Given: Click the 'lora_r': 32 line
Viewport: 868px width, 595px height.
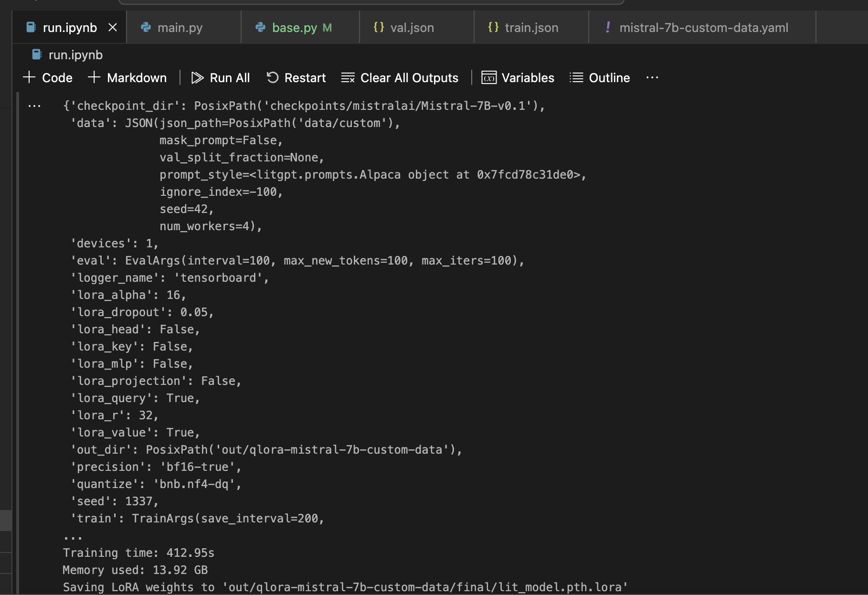Looking at the screenshot, I should click(x=114, y=415).
